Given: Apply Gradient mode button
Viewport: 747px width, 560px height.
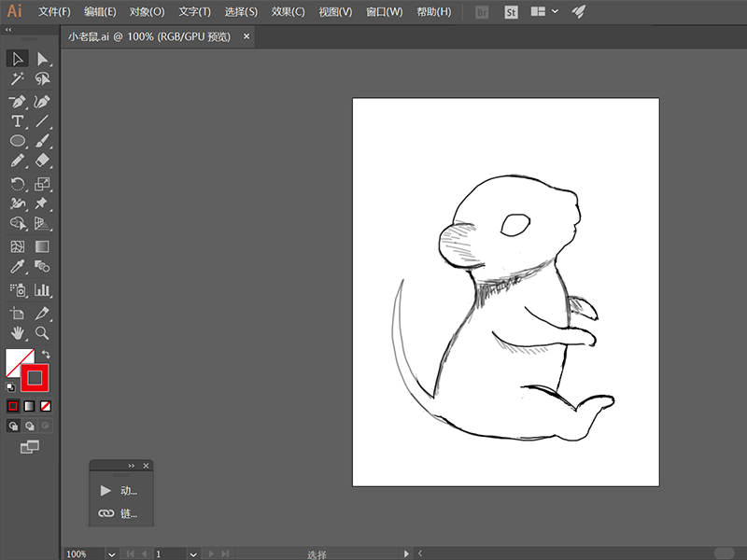Looking at the screenshot, I should point(30,406).
